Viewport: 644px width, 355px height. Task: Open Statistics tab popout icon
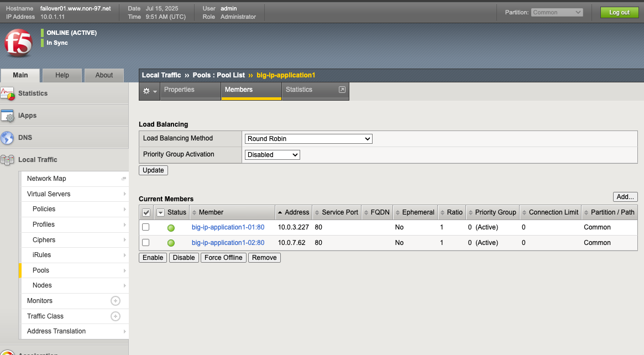tap(342, 90)
